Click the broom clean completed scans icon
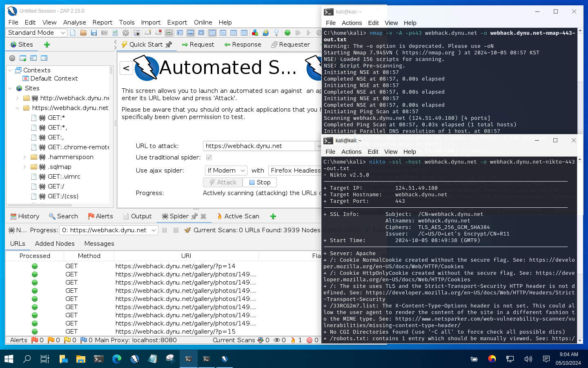Screen dimensions: 588x368 coord(187,230)
